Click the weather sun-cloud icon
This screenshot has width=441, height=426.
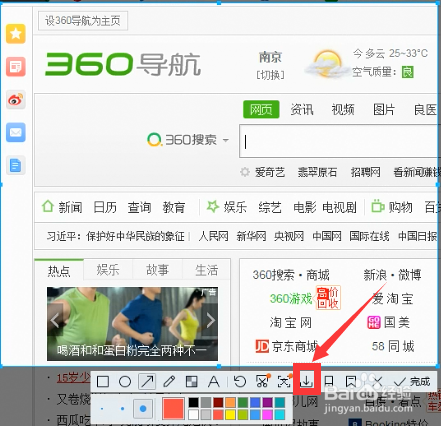pos(327,63)
